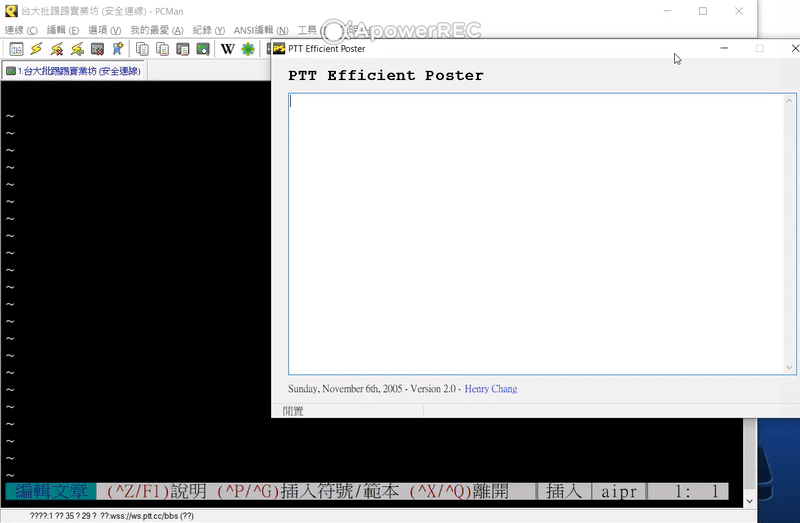Click the text area scrollbar up arrow

(789, 101)
